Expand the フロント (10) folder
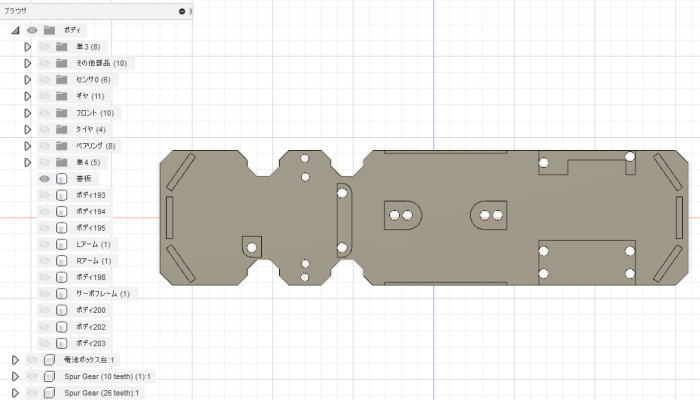The height and width of the screenshot is (400, 700). point(28,113)
